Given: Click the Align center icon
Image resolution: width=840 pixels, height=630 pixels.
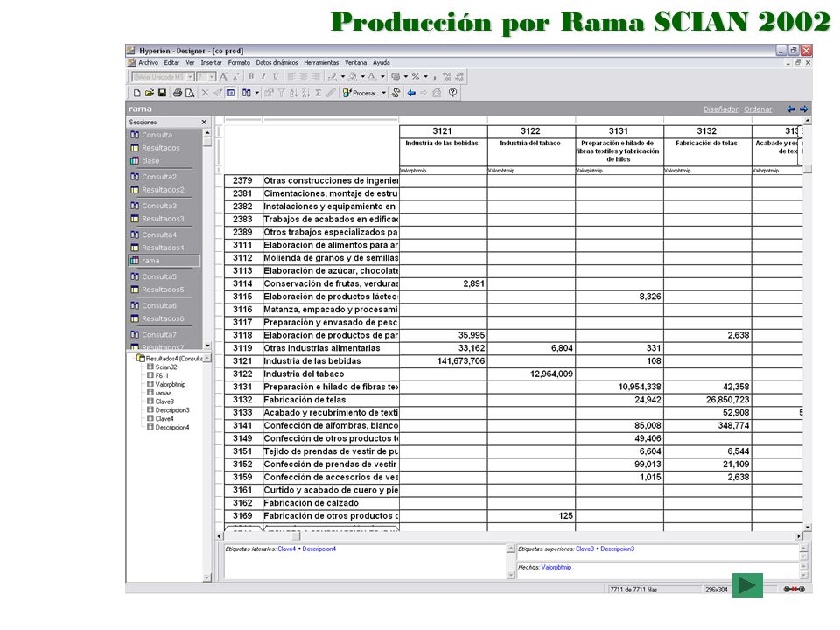Looking at the screenshot, I should pos(304,77).
